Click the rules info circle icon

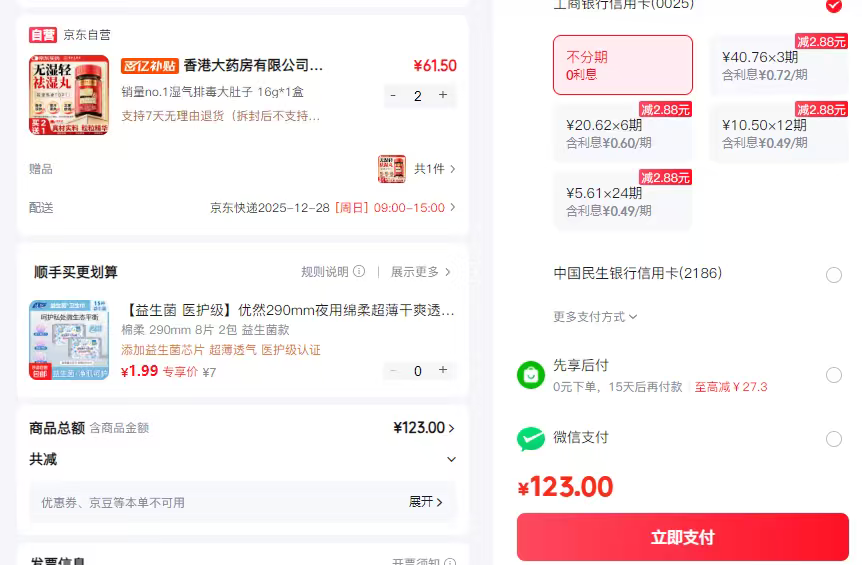(x=359, y=272)
